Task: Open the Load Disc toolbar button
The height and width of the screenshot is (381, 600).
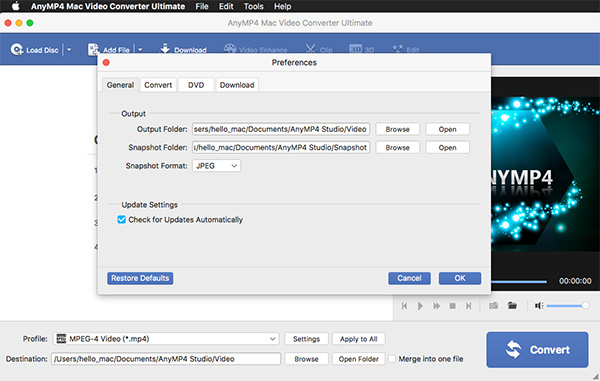Action: click(34, 50)
